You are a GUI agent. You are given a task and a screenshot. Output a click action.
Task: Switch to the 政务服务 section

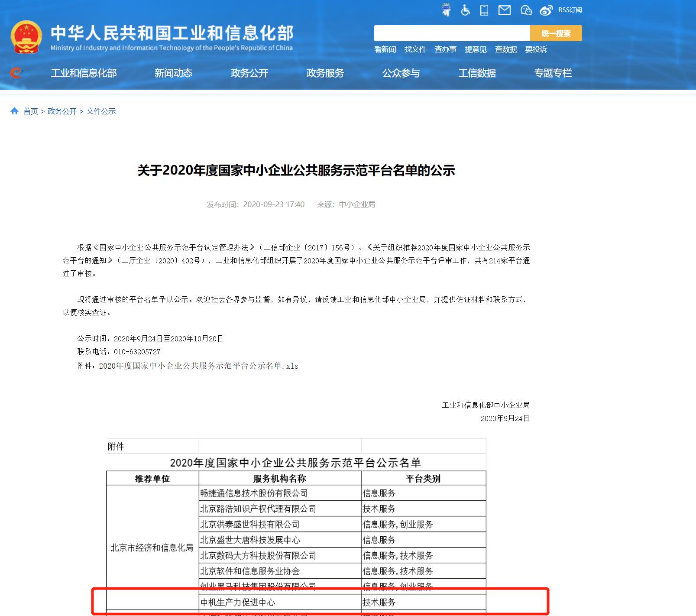(x=324, y=73)
